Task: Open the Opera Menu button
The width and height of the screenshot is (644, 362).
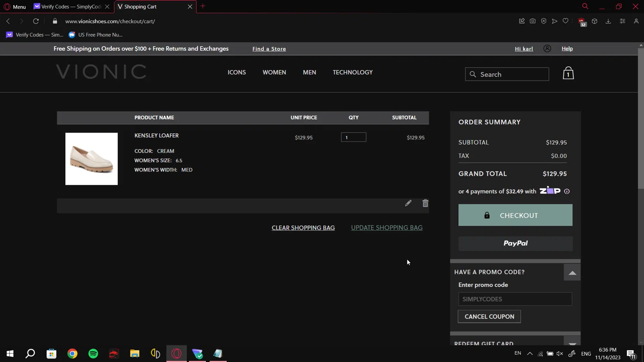Action: pyautogui.click(x=15, y=6)
